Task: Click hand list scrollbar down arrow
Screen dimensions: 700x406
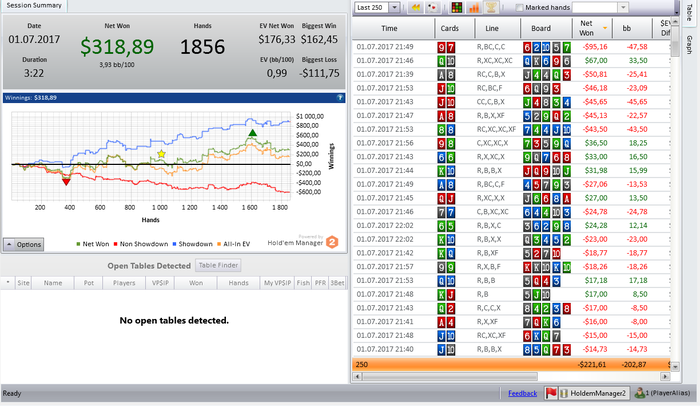Action: (x=675, y=367)
